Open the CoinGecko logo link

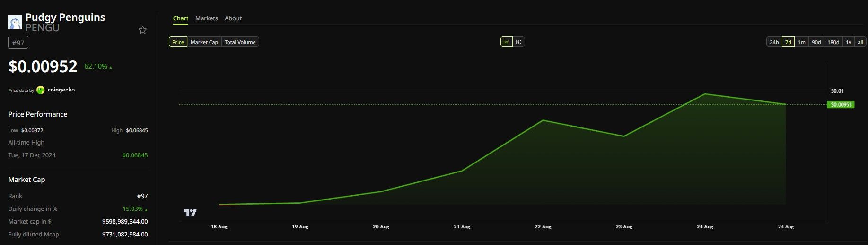[x=56, y=90]
